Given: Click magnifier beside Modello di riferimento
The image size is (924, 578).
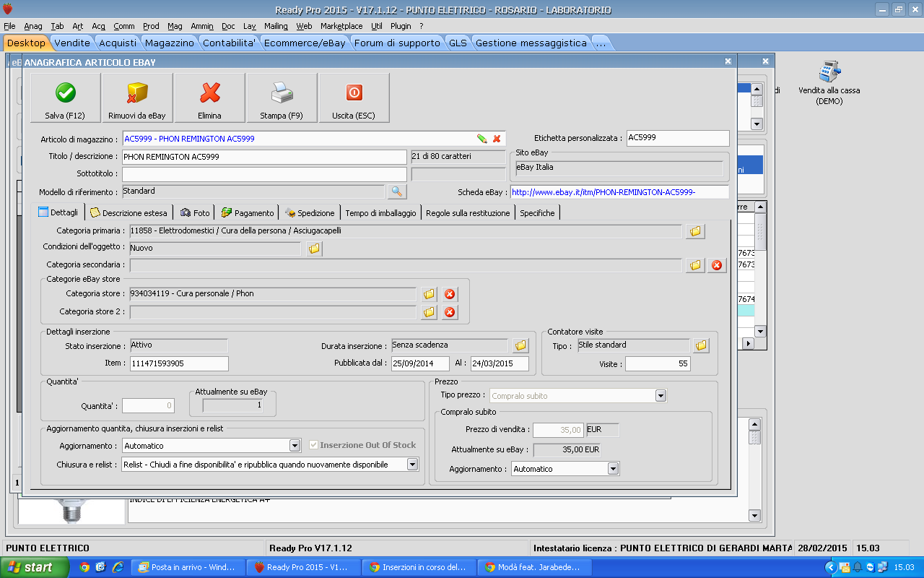Looking at the screenshot, I should coord(397,191).
